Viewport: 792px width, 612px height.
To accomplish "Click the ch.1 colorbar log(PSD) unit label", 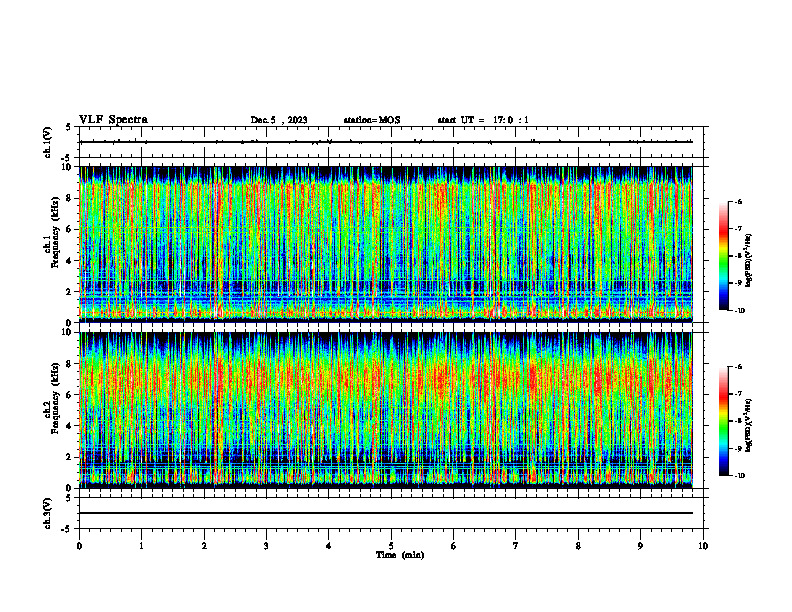I will click(x=749, y=261).
